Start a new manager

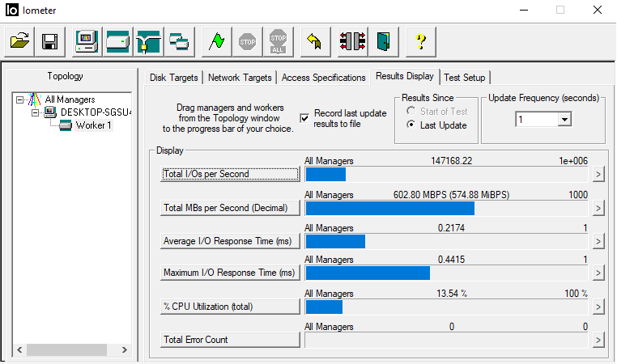[x=87, y=41]
